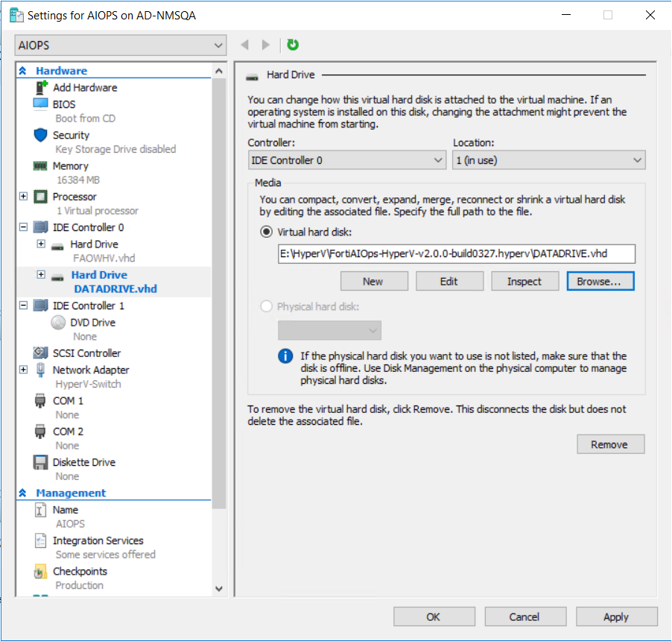672x641 pixels.
Task: Collapse the Hardware section header
Action: point(22,71)
